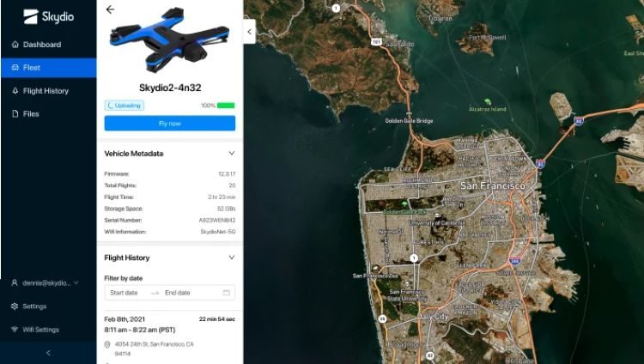Open the Settings gear icon
Screen dimensions: 644x364
coord(15,306)
